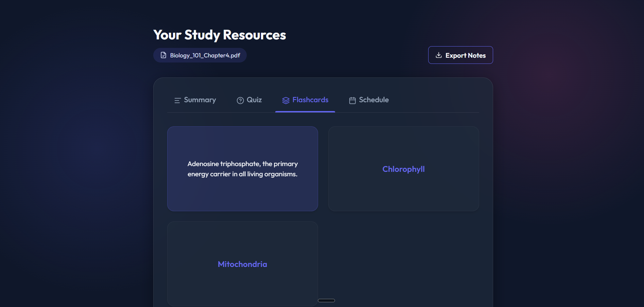Click the horizontal scrollbar thumb below the cards

click(326, 301)
